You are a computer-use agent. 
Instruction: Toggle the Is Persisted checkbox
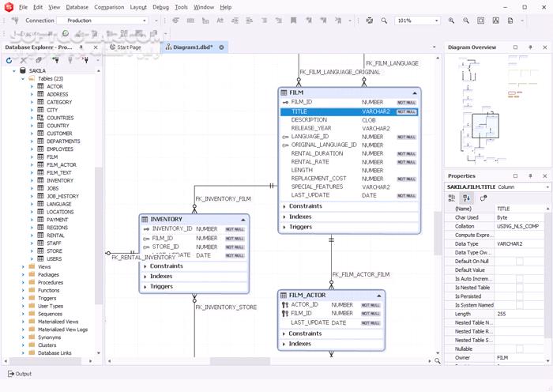click(x=520, y=296)
